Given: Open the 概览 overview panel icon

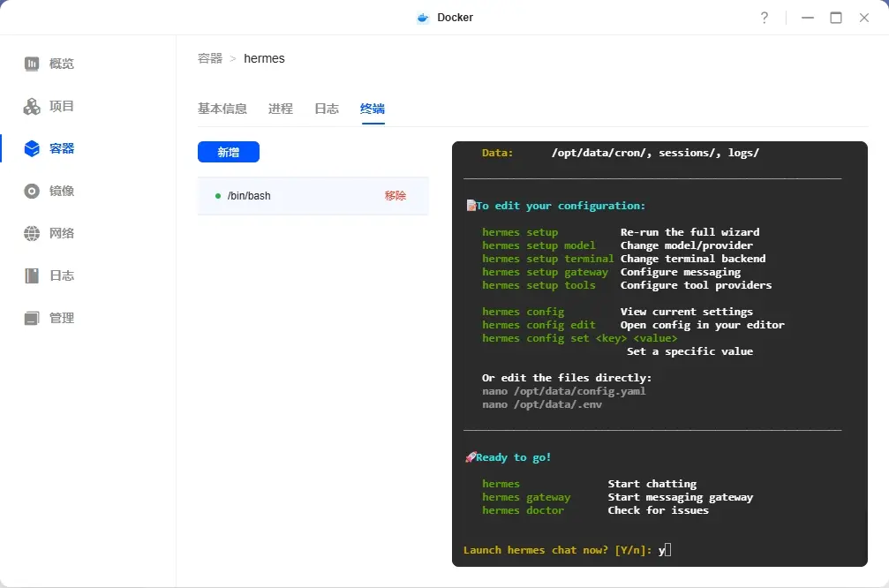Looking at the screenshot, I should (30, 63).
